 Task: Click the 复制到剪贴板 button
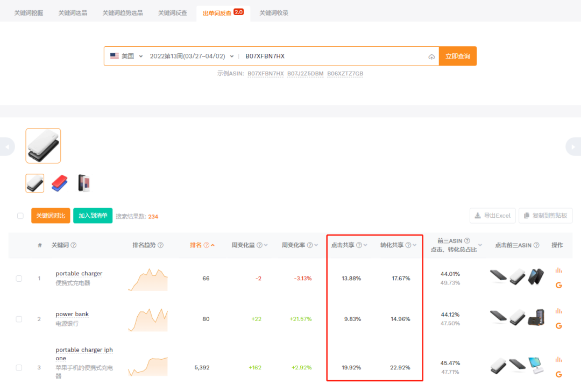click(545, 216)
